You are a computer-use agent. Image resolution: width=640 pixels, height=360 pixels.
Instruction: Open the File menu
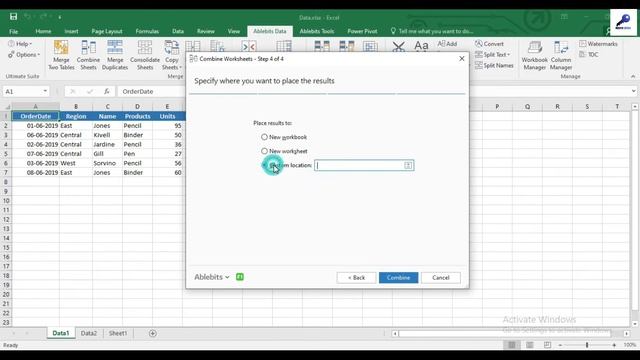point(13,31)
